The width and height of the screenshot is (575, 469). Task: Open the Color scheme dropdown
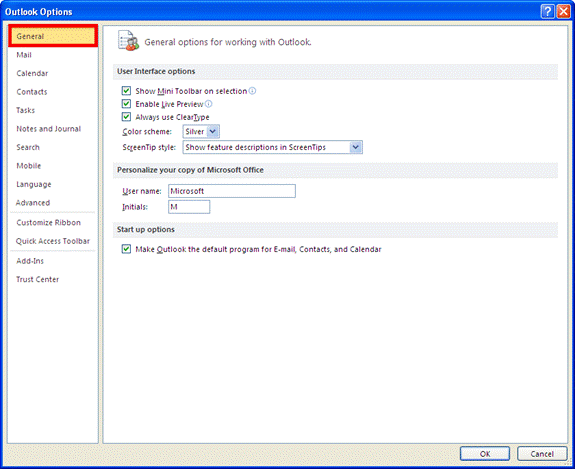(x=201, y=131)
